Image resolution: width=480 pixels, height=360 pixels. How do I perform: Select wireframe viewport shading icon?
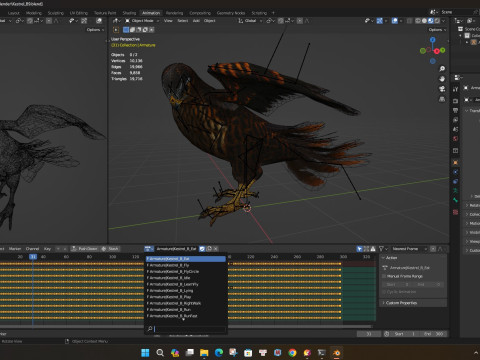pyautogui.click(x=418, y=21)
